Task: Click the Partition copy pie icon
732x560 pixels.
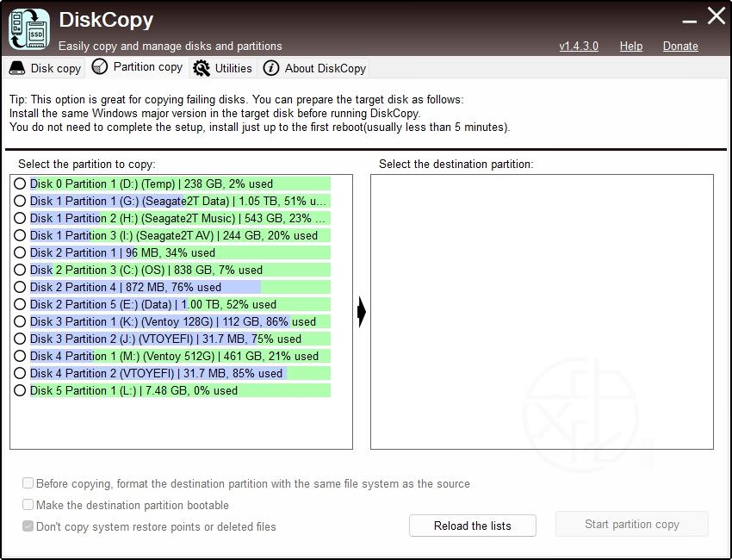Action: pos(100,67)
